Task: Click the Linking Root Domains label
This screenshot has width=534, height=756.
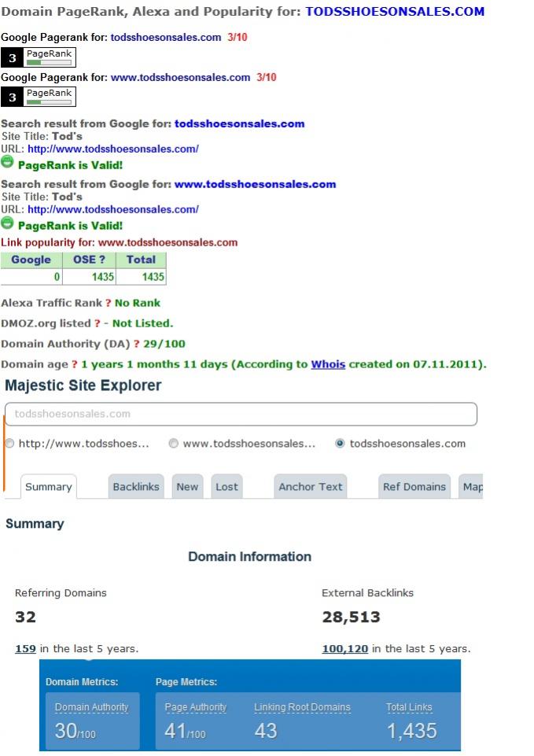Action: (x=302, y=707)
